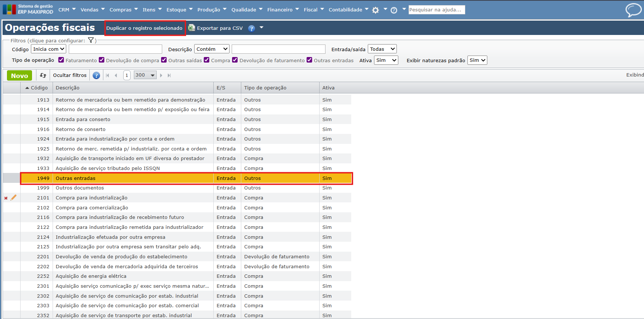Click the blue help icon beside Ocultar filtros
This screenshot has width=644, height=319.
(96, 75)
